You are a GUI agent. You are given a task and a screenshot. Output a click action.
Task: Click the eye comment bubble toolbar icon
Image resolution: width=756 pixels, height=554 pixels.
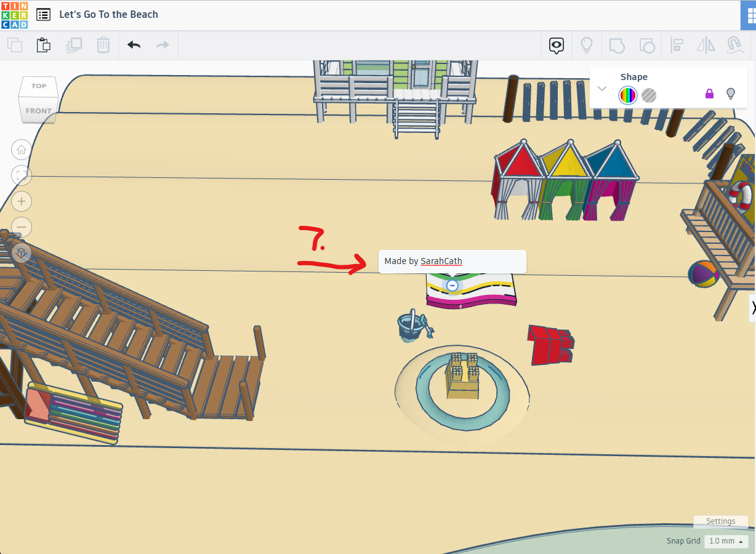[x=556, y=45]
